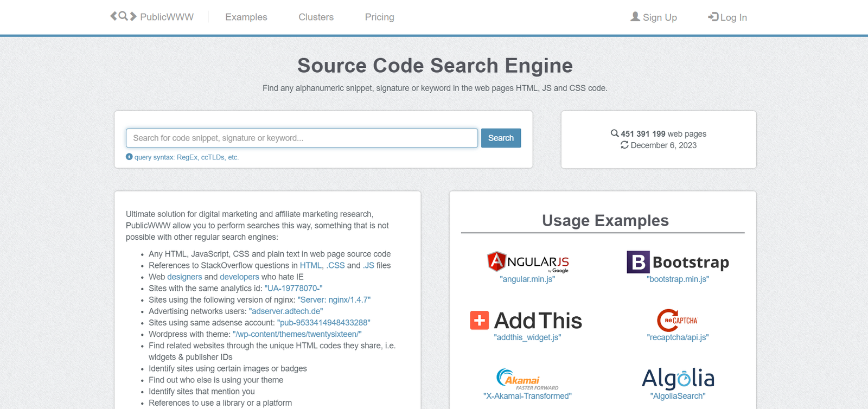868x409 pixels.
Task: Click the query syntax info icon
Action: click(x=129, y=157)
